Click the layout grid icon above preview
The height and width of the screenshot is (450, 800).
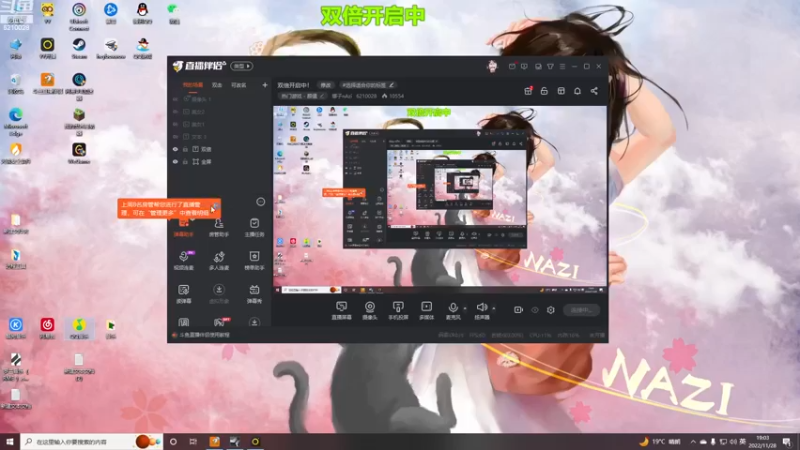[561, 91]
